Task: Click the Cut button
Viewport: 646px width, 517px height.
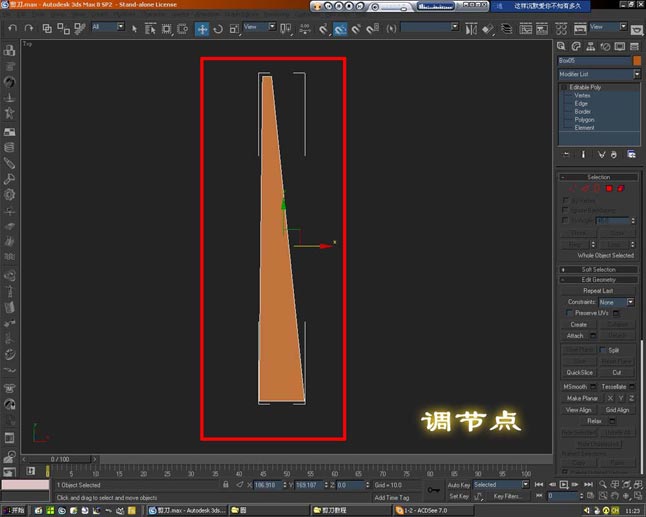Action: [617, 372]
